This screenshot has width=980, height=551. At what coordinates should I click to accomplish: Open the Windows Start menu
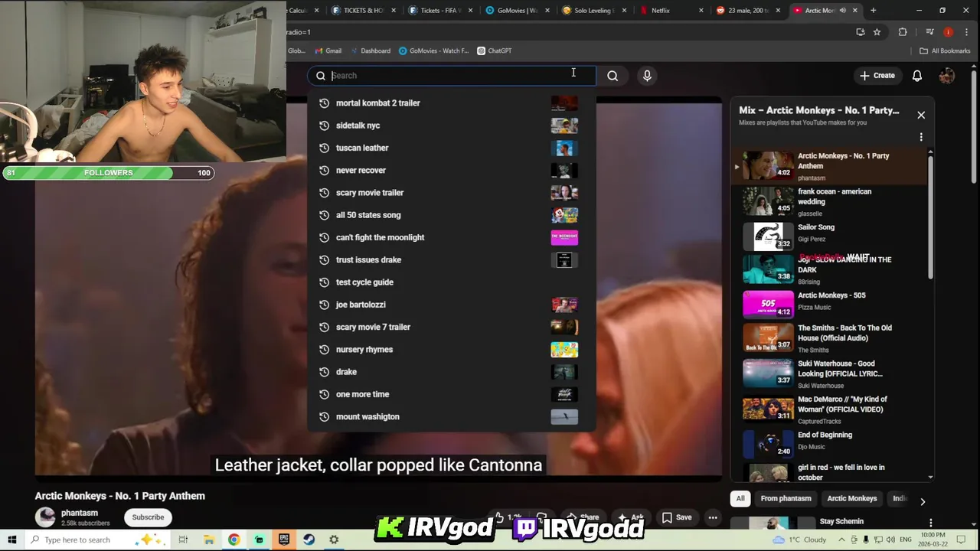tap(11, 540)
